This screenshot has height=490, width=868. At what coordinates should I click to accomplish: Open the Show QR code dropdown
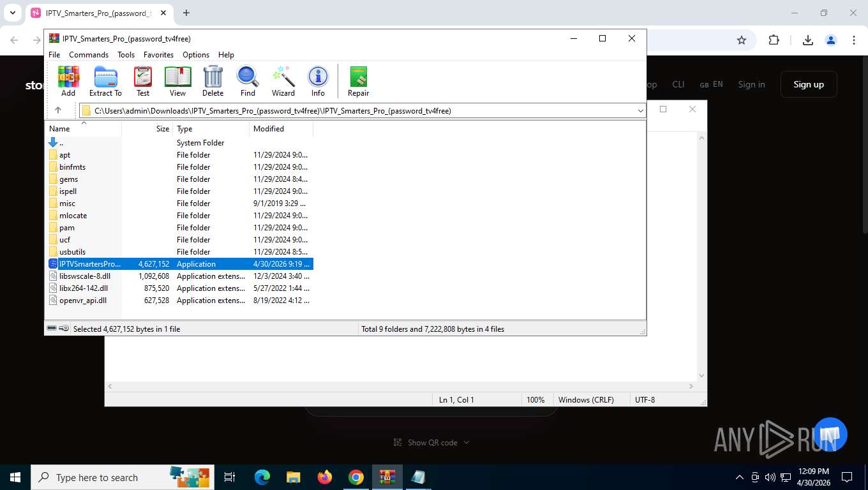pos(431,442)
